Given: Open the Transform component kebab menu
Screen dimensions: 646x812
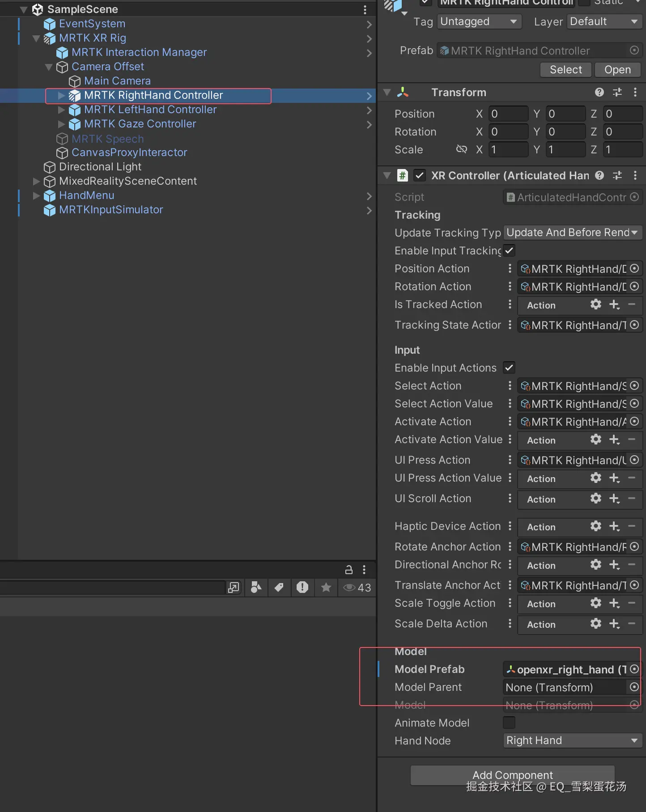Looking at the screenshot, I should coord(635,92).
